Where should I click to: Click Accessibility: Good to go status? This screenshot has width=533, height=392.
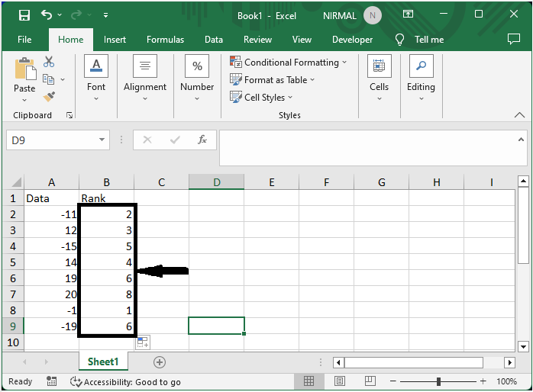coord(125,382)
